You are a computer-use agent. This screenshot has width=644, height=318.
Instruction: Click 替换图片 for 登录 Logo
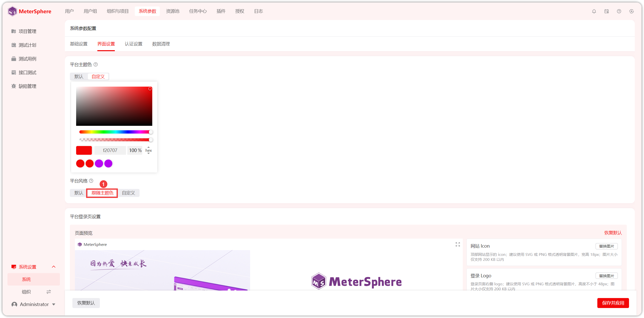607,276
